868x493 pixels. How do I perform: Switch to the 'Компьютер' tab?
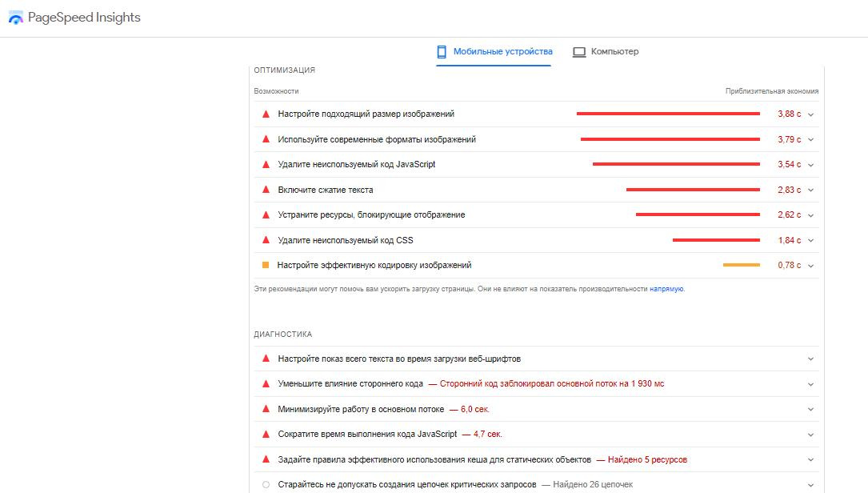point(606,51)
